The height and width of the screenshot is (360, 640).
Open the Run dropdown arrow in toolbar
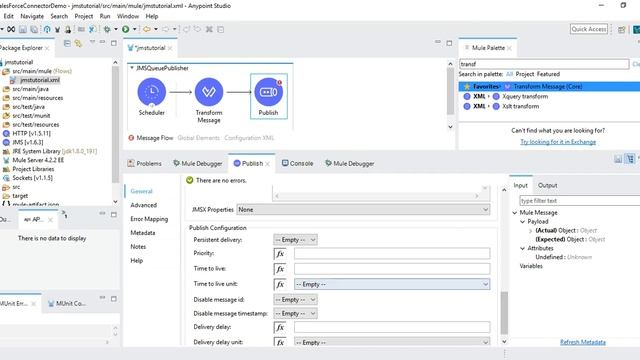point(134,29)
